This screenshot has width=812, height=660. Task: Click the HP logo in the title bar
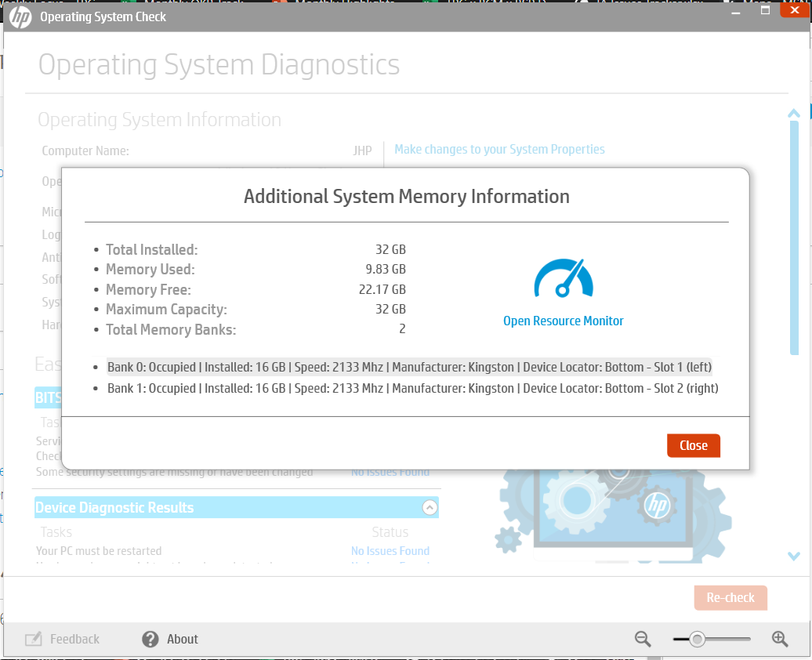(20, 16)
